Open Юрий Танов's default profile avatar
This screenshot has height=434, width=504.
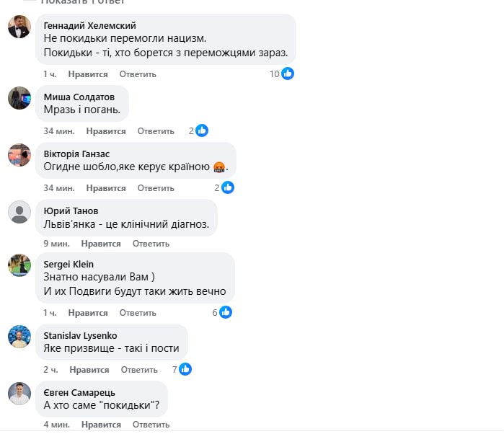pyautogui.click(x=19, y=212)
